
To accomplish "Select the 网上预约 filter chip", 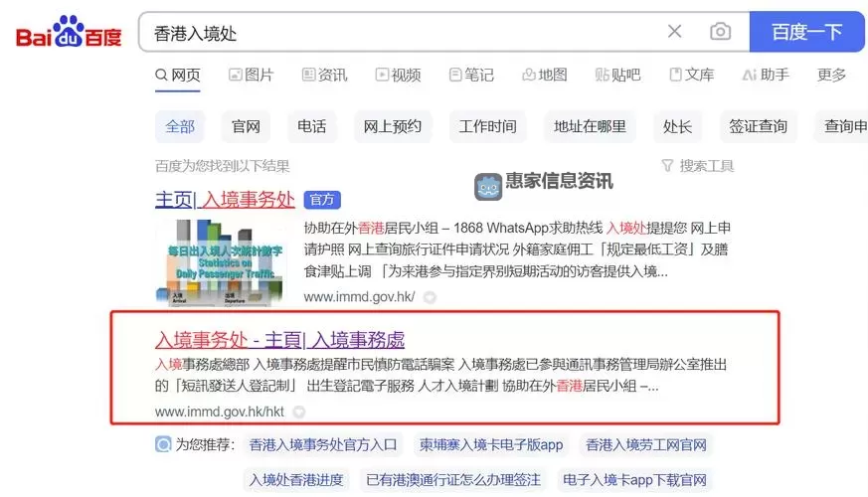I will [x=393, y=127].
